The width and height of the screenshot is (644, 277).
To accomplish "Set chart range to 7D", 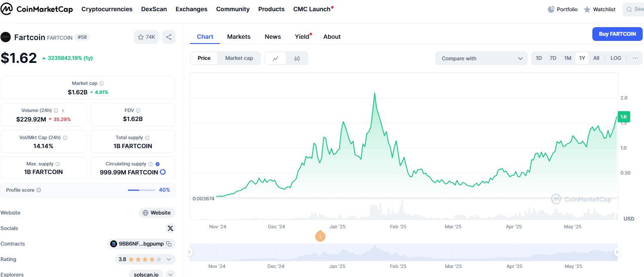I will pos(553,58).
